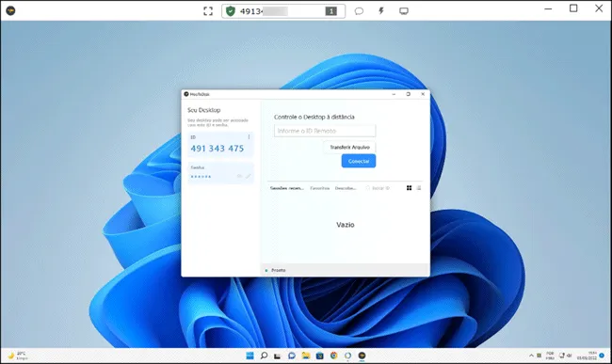
Task: Open the taskbar clock and date
Action: pos(587,356)
